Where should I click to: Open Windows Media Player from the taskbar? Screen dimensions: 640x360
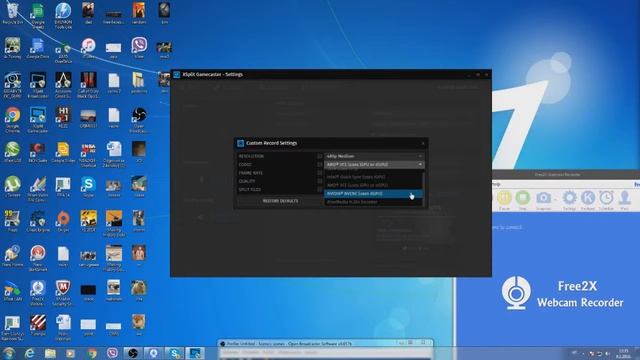(x=71, y=353)
